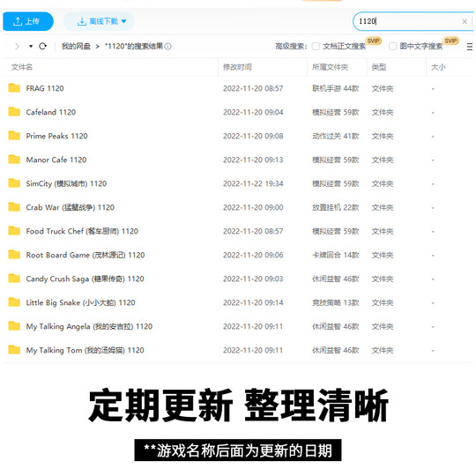Click 模拟经营 59款 in the Cafeland row

(336, 112)
